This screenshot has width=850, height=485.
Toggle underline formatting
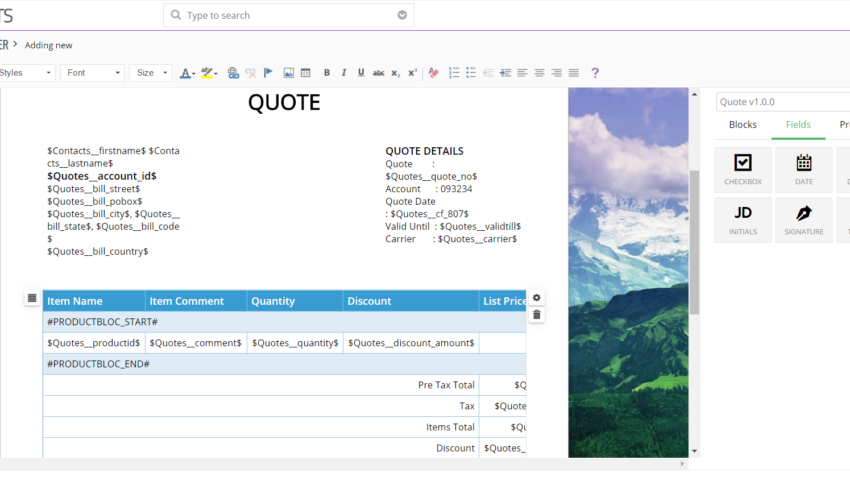coord(361,73)
